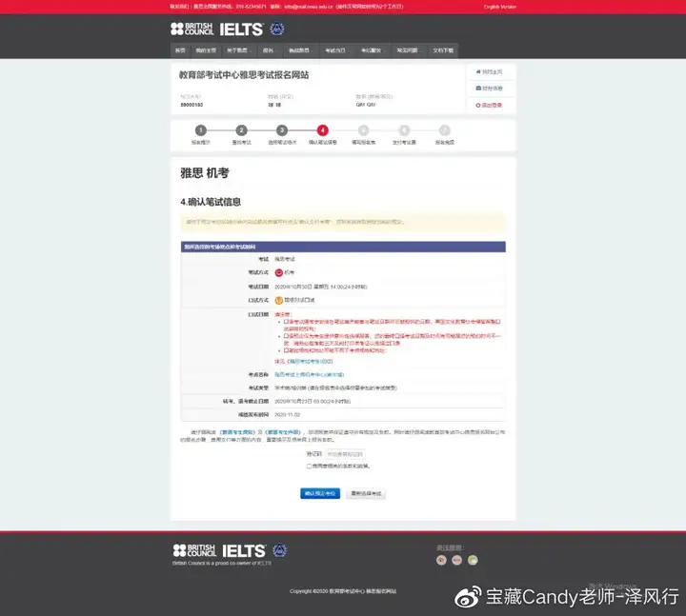Click the orange speaking-test icon
The image size is (686, 616).
point(278,300)
